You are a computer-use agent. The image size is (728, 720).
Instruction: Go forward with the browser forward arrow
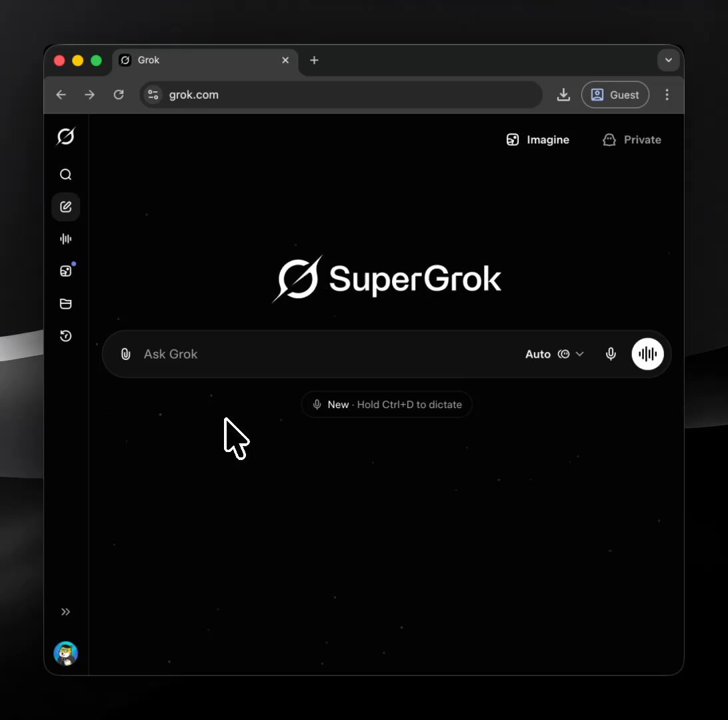coord(89,95)
